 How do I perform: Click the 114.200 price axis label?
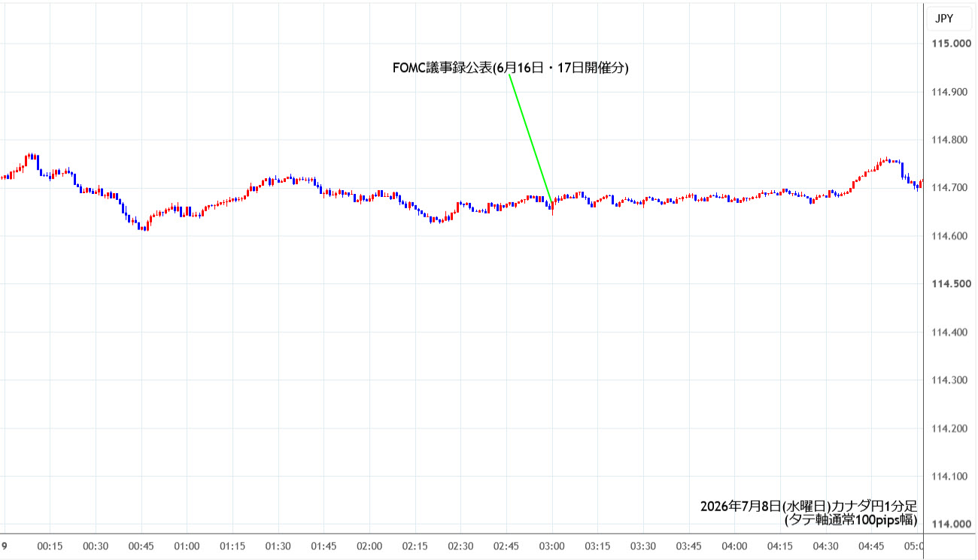pos(951,428)
